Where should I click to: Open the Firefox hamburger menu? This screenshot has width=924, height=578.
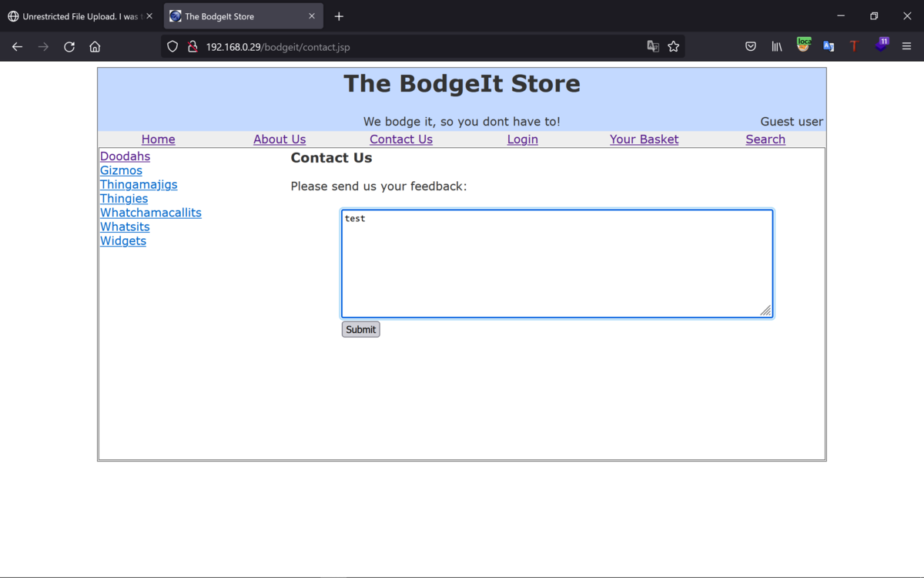coord(907,47)
